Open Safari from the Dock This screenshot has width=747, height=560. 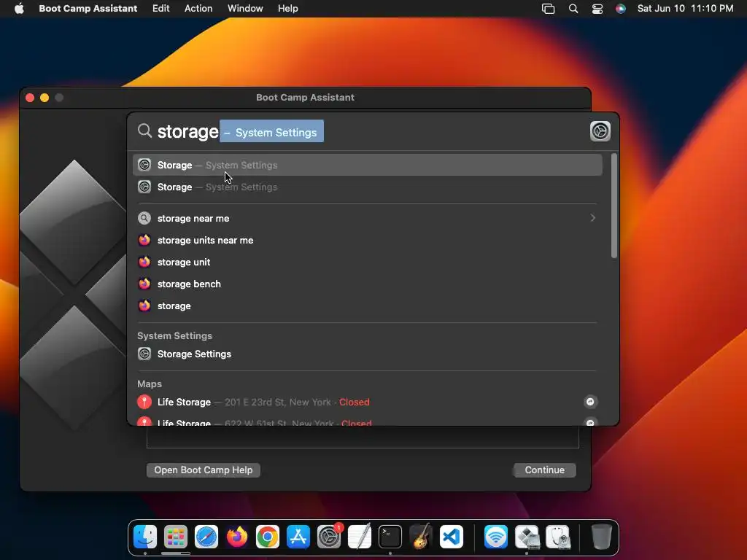point(206,537)
